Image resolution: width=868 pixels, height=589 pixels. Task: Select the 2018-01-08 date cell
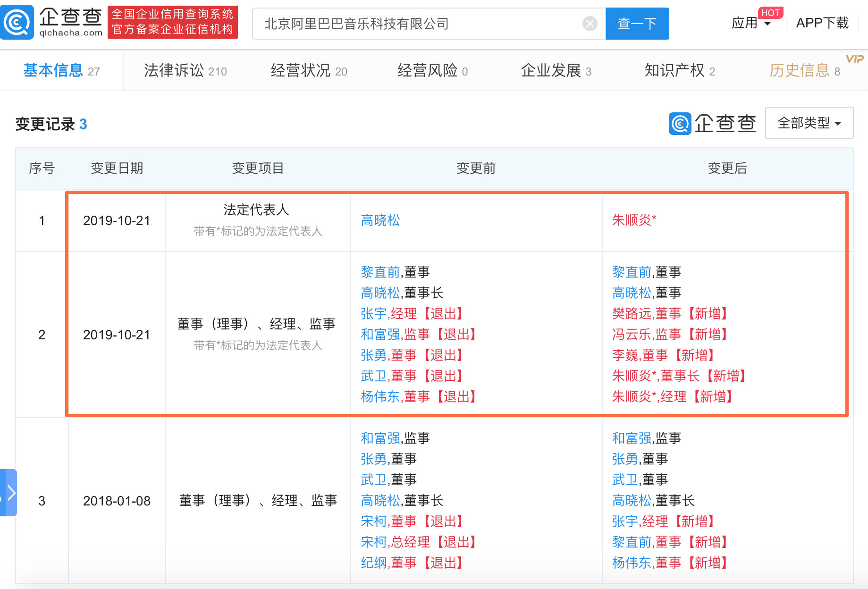[117, 501]
